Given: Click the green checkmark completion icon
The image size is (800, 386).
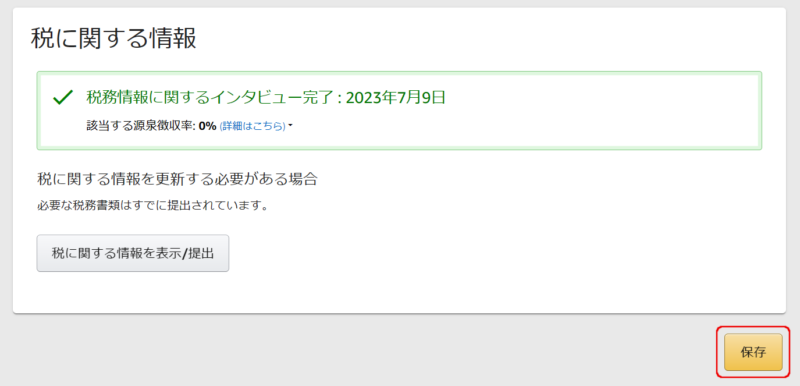Looking at the screenshot, I should [x=63, y=97].
